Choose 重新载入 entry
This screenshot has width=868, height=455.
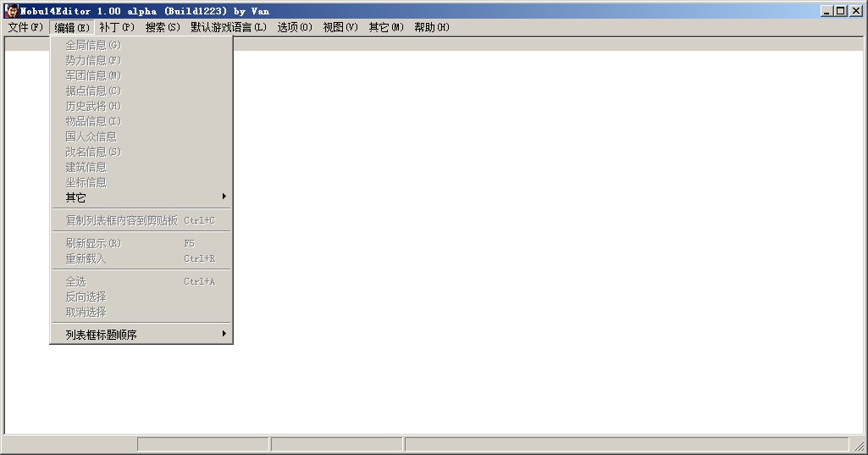141,258
